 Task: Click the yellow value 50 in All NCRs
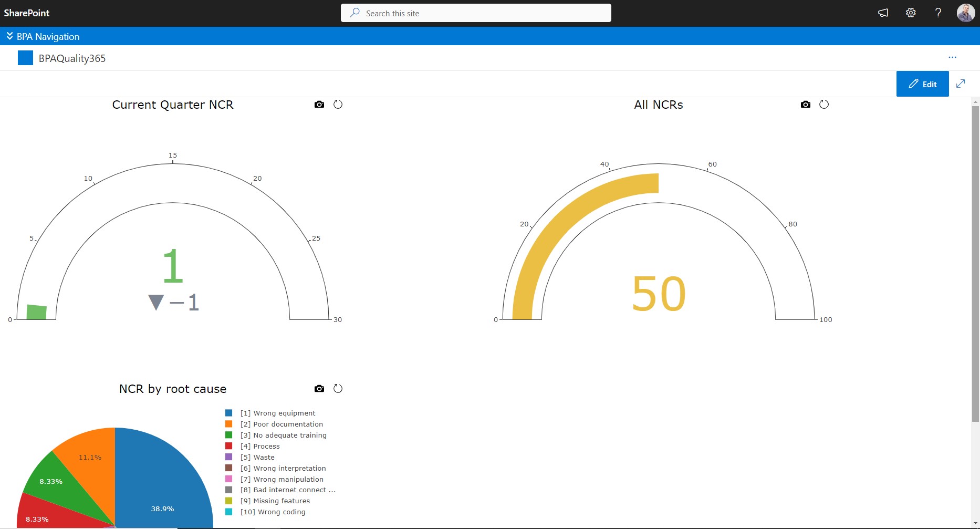(x=659, y=294)
